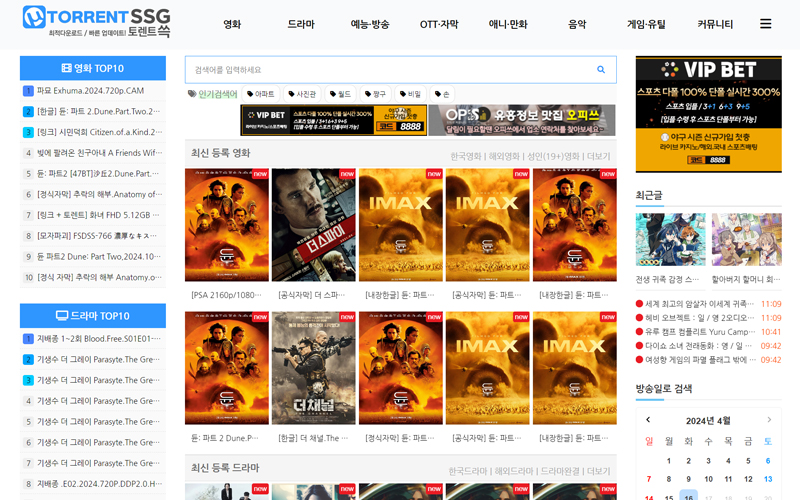Select popular keyword tag 사건관

(x=302, y=94)
